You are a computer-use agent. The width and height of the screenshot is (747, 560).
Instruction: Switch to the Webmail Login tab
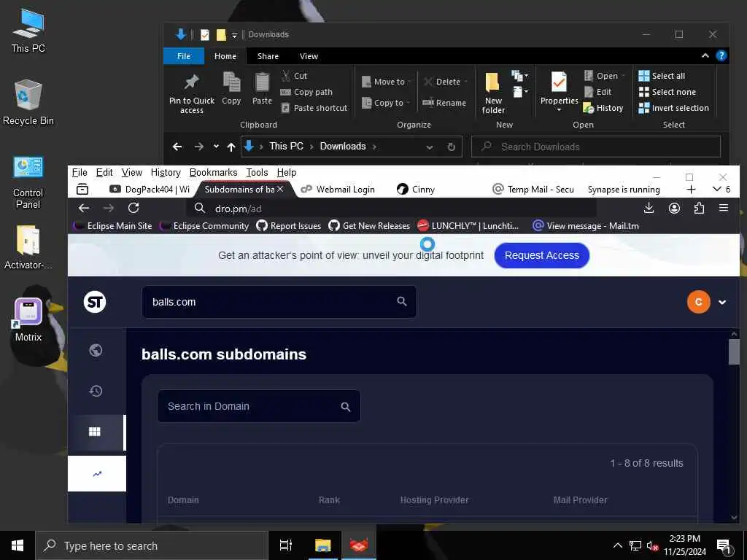pyautogui.click(x=338, y=190)
